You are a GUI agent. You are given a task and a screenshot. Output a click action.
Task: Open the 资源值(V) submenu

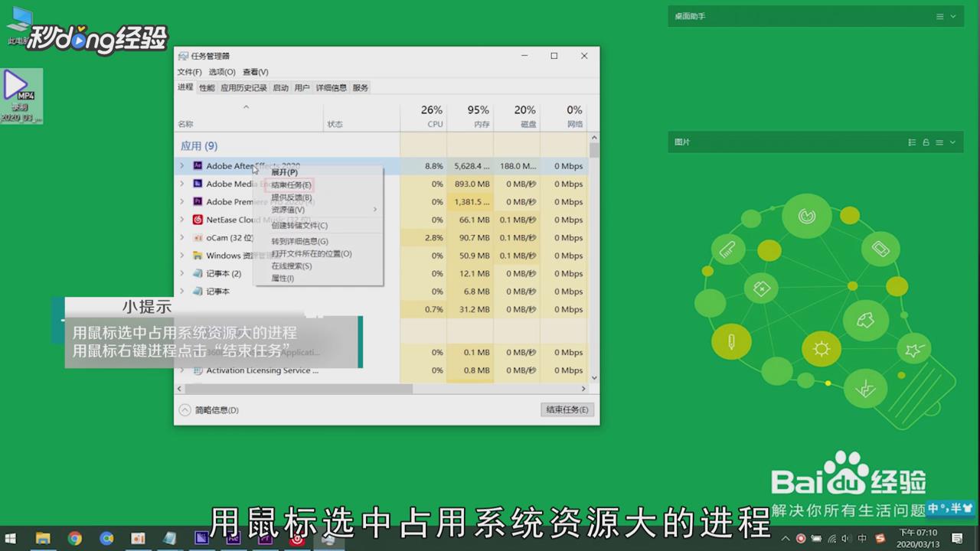(318, 210)
